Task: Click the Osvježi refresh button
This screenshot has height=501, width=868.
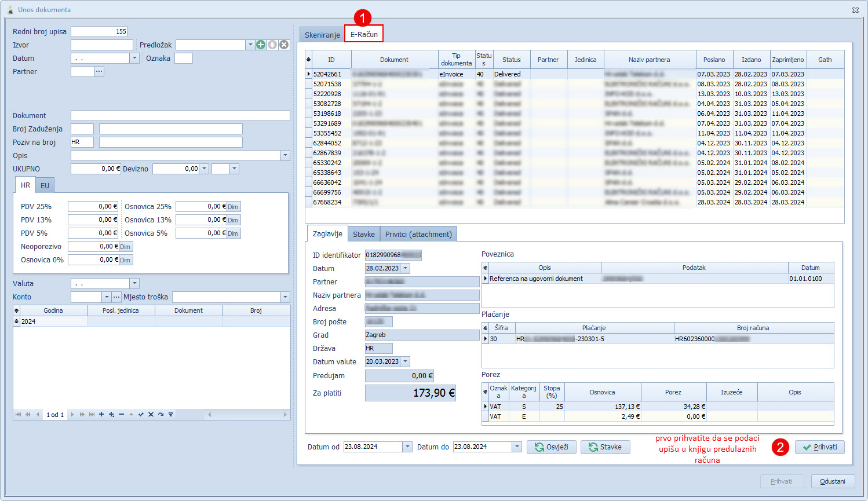Action: [551, 447]
